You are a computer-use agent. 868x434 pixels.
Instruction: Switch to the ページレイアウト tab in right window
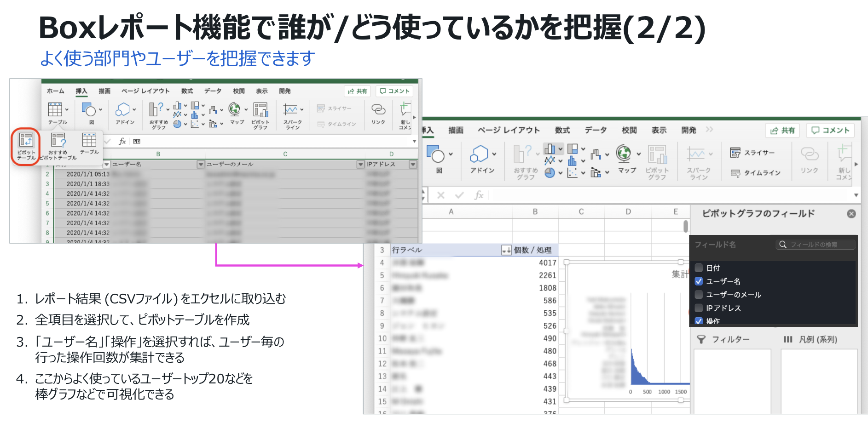tap(509, 130)
